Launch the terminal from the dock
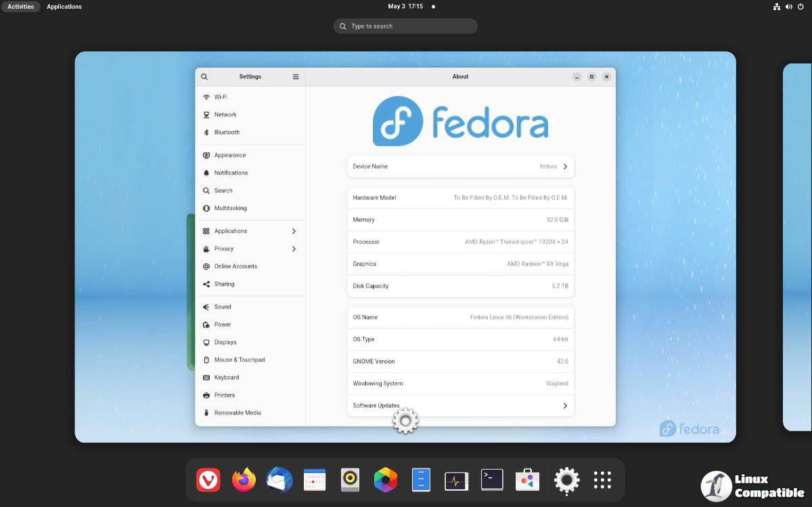 492,480
